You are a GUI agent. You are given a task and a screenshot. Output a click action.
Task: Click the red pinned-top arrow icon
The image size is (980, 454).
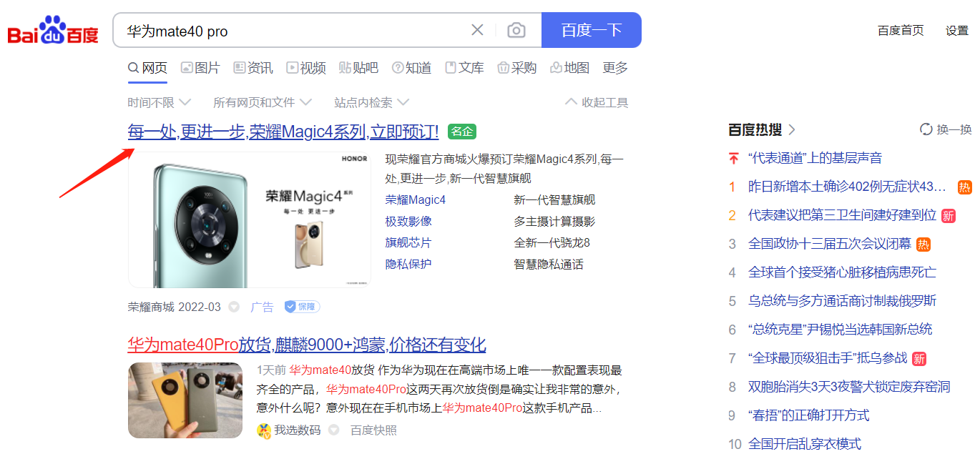pyautogui.click(x=732, y=158)
